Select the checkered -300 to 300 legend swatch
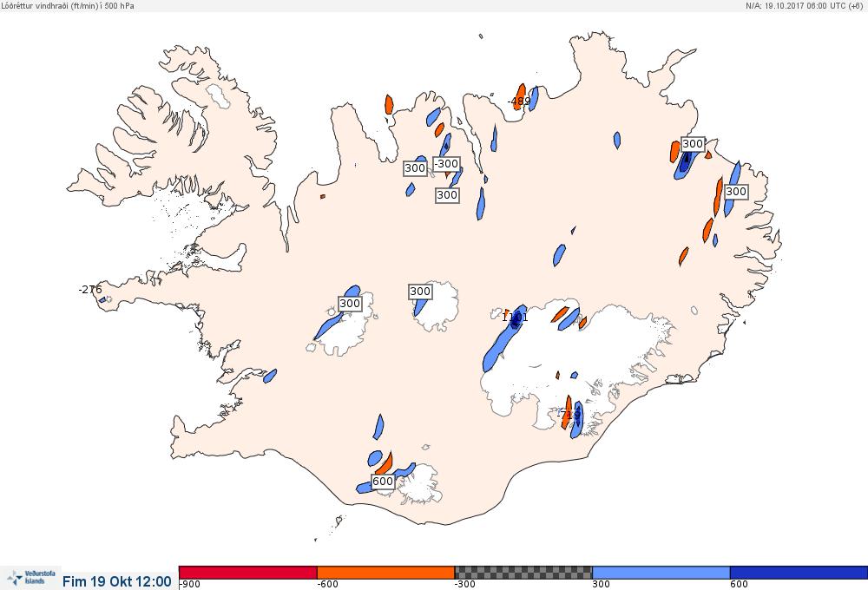868x590 pixels. tap(523, 573)
